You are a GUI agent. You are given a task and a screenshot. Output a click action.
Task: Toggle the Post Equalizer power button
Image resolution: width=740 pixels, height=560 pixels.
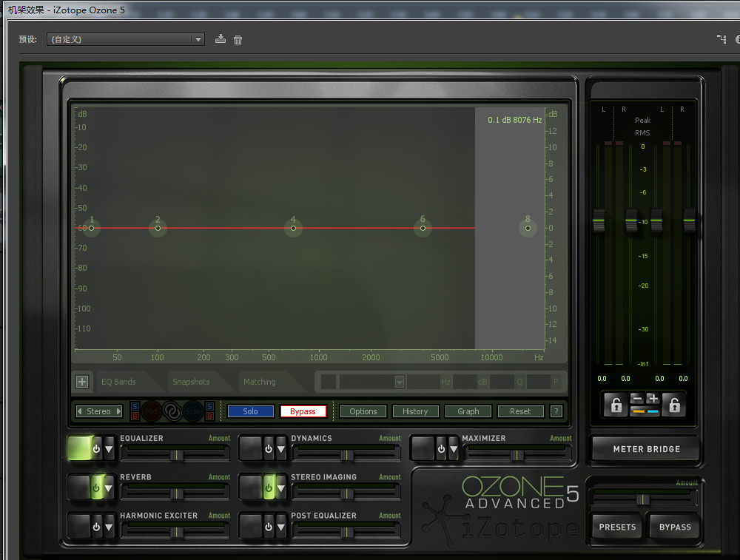pos(269,527)
